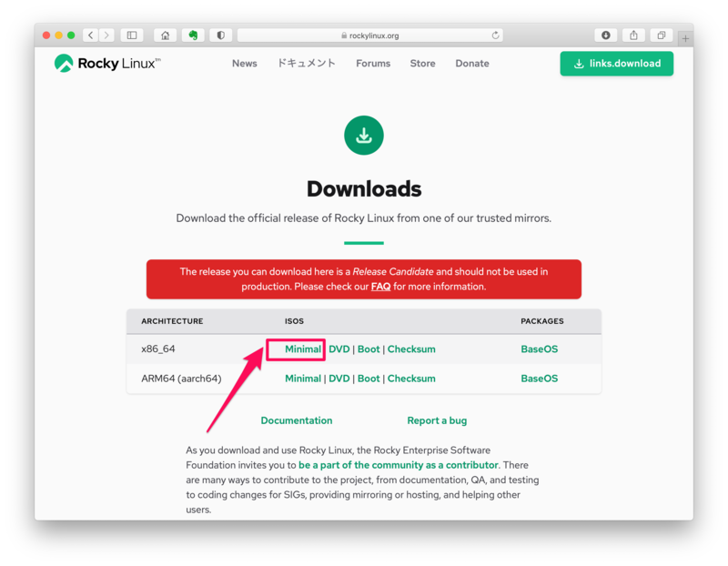Open the Share sheet icon
Image resolution: width=728 pixels, height=566 pixels.
point(633,35)
